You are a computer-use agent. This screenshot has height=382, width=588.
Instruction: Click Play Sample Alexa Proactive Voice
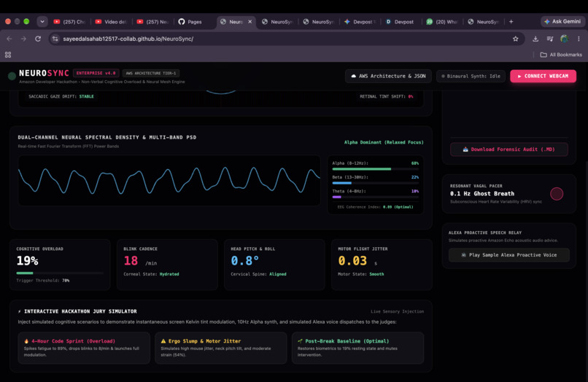click(509, 255)
